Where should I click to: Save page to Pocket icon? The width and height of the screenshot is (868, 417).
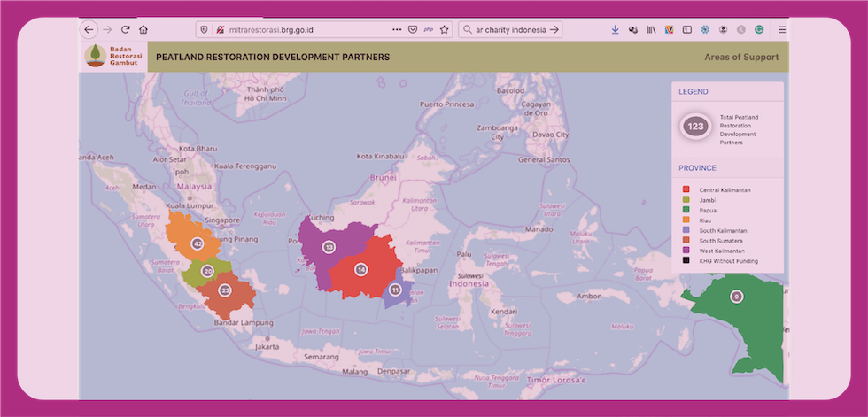[x=413, y=30]
